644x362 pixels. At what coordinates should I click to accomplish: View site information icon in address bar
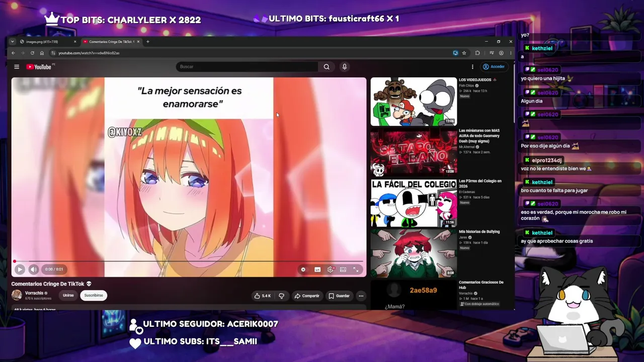coord(53,53)
